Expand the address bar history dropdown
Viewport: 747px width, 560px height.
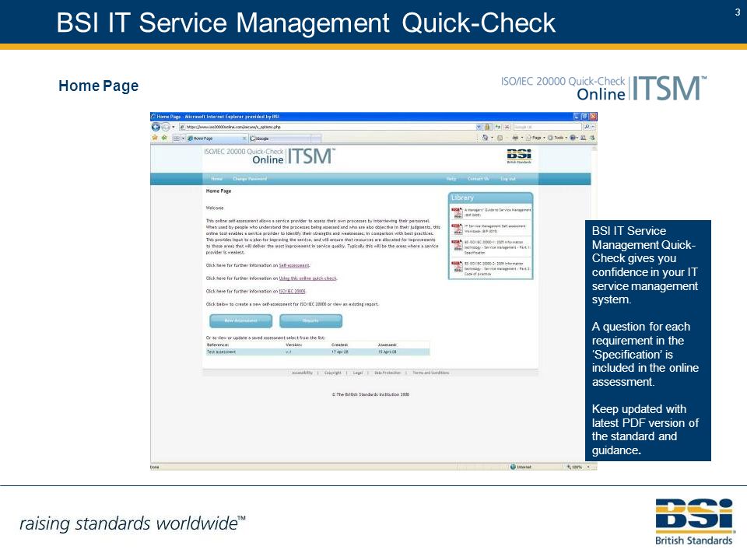point(479,127)
